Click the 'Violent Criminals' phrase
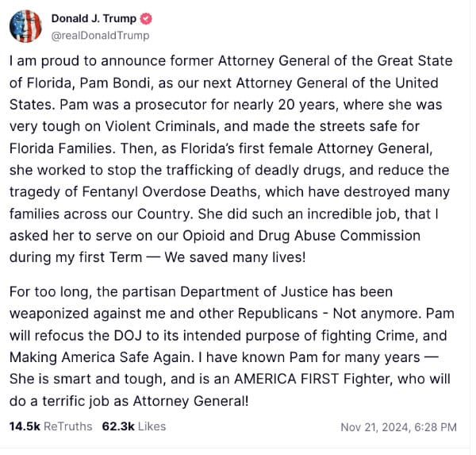476x455 pixels. pos(160,126)
